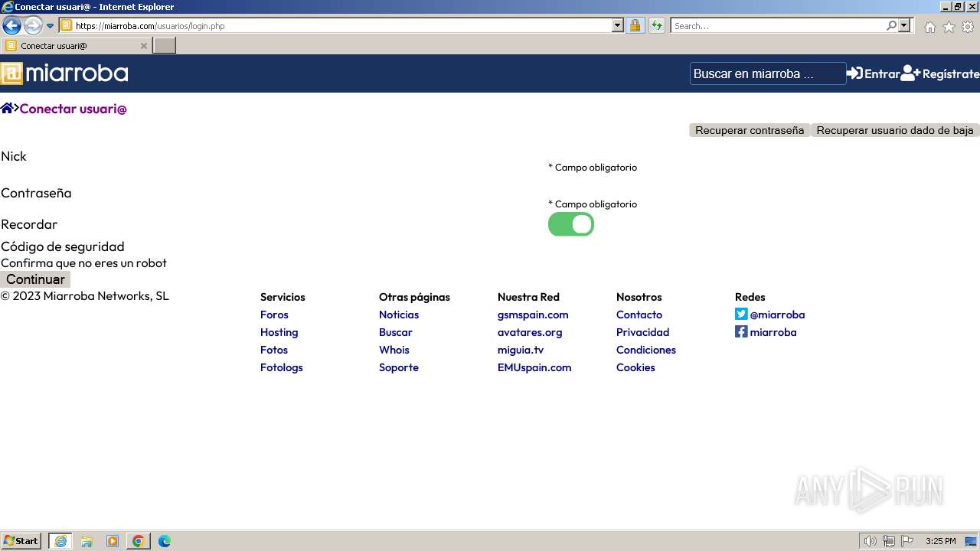Go back with the browser Back arrow

(x=11, y=26)
